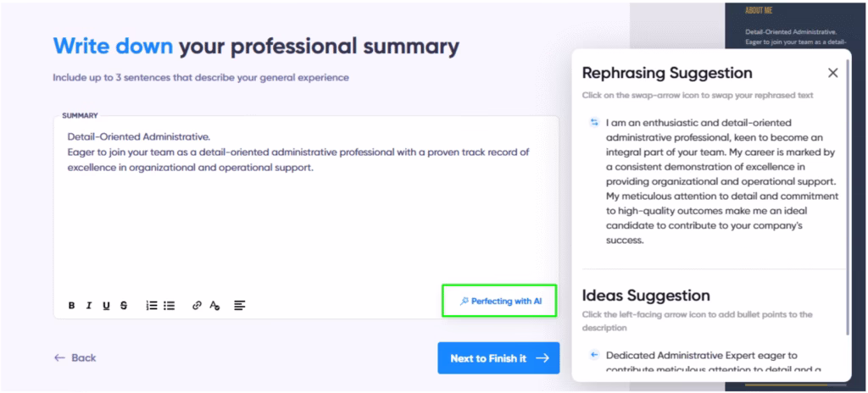The height and width of the screenshot is (393, 868).
Task: Toggle italic formatting in summary editor
Action: click(89, 305)
